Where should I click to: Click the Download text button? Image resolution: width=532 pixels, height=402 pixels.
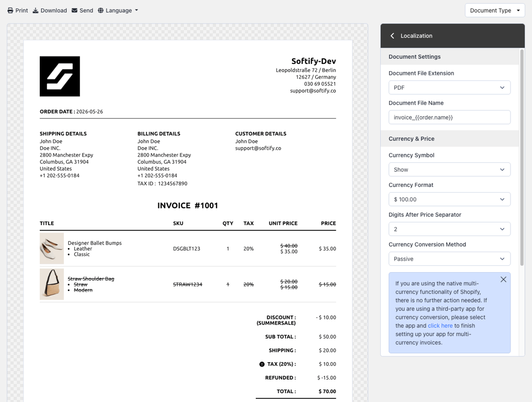tap(53, 10)
